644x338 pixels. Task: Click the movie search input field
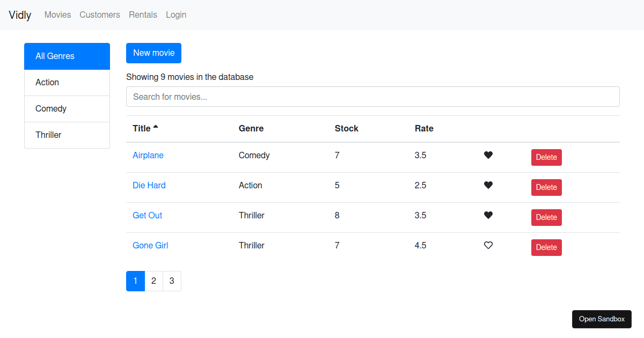372,97
